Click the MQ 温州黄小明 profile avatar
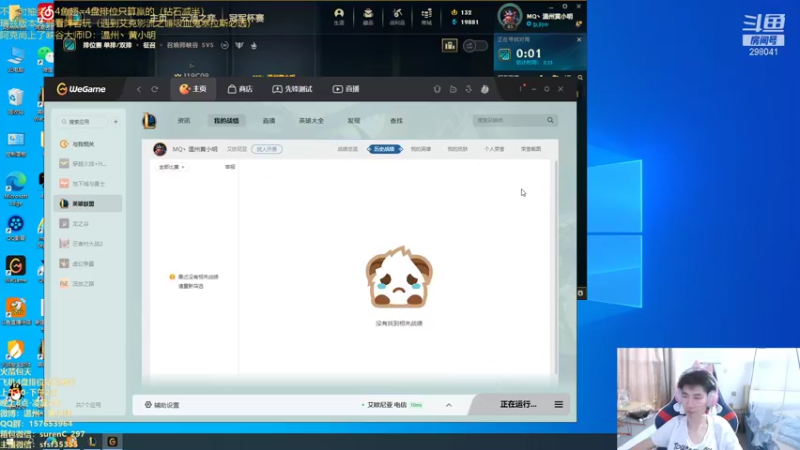Image resolution: width=800 pixels, height=450 pixels. coord(160,149)
